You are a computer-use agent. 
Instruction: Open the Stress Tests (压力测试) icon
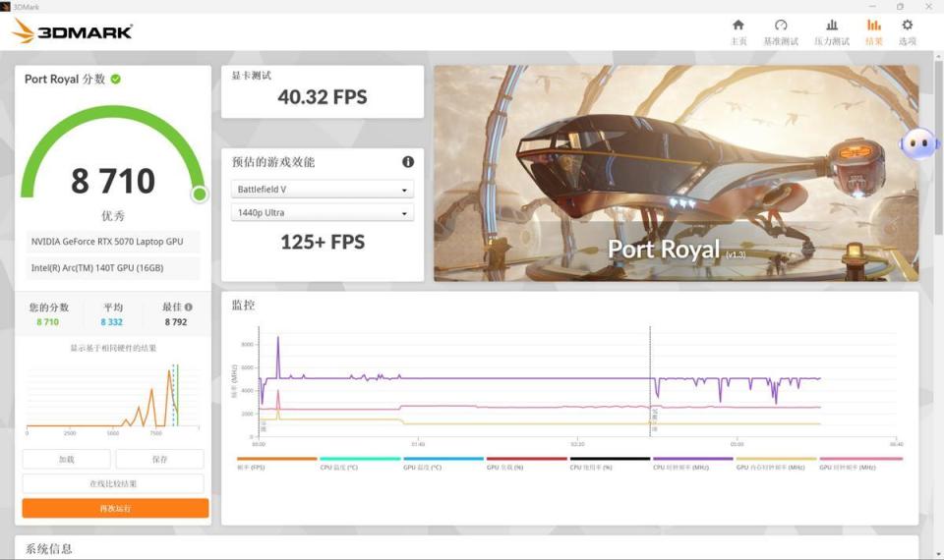coord(832,26)
